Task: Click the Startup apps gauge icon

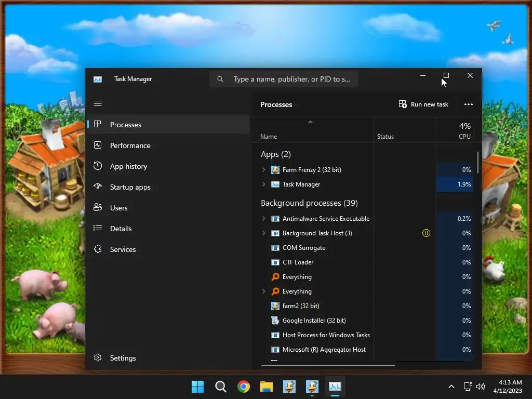Action: point(98,187)
